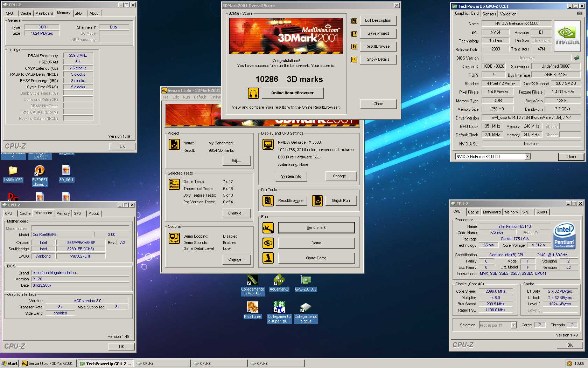Click the Online ResultBrowser icon
Viewport: 588px width, 368px height.
253,93
